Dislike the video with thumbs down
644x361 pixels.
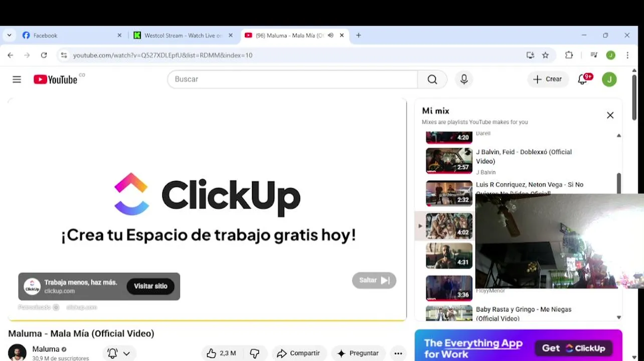(255, 353)
